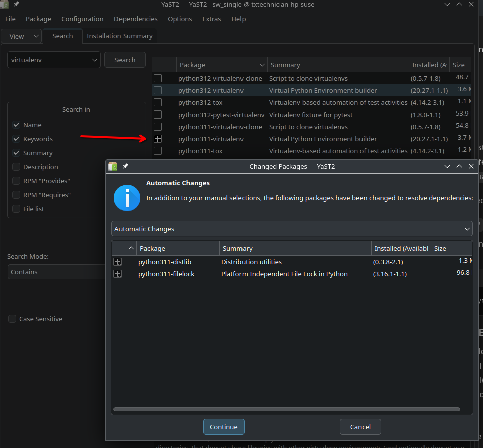The width and height of the screenshot is (483, 448).
Task: Maximize the Changed Packages dialog
Action: tap(459, 166)
